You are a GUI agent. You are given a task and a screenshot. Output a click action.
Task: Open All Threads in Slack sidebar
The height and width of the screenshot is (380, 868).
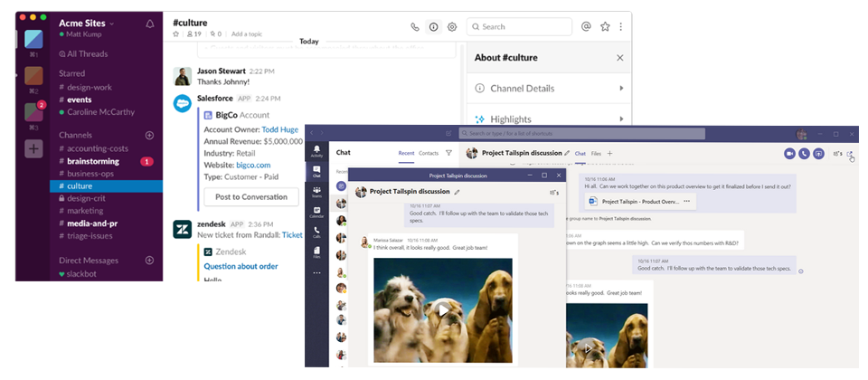click(x=83, y=53)
